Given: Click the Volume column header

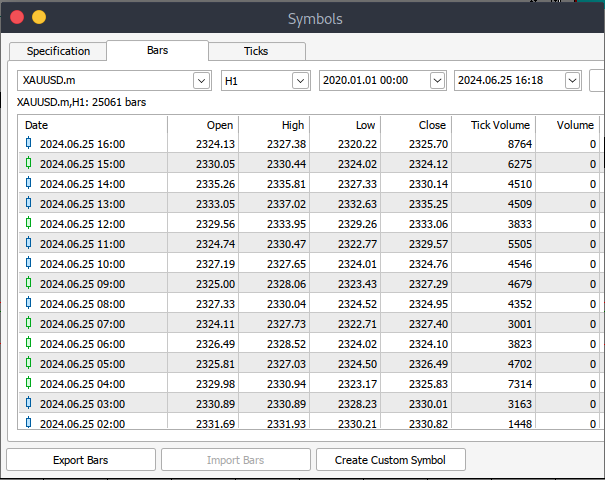Looking at the screenshot, I should (x=568, y=125).
